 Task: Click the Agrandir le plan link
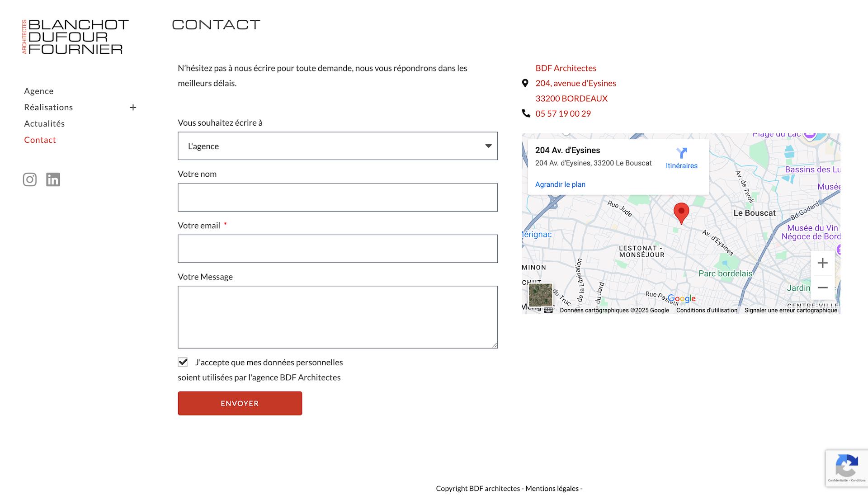[x=560, y=184]
